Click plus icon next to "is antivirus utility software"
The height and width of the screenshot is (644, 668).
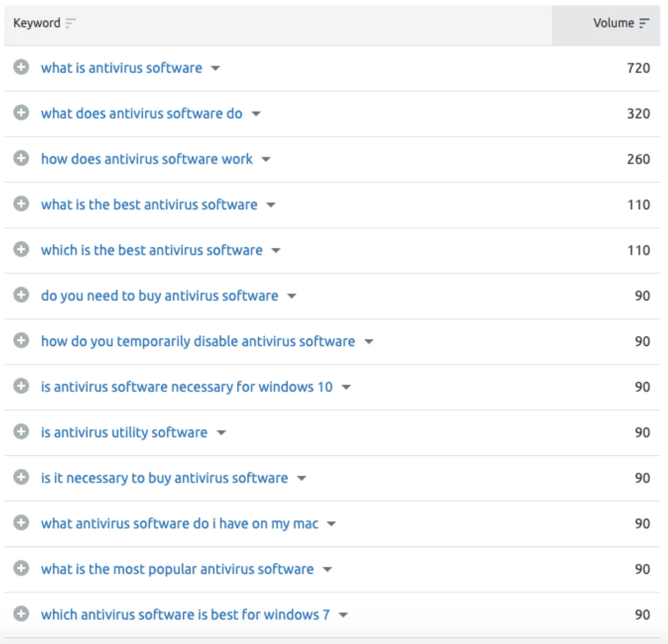(21, 432)
